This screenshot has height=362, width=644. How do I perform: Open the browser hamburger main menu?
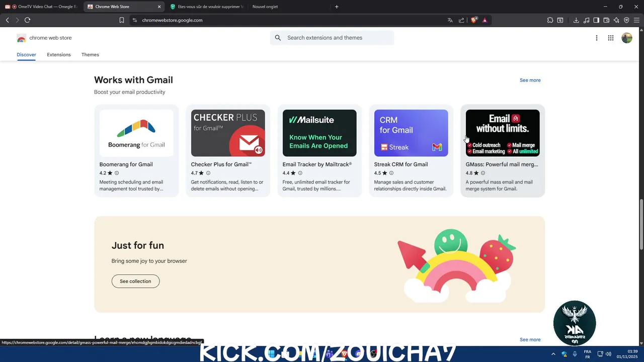[636, 20]
